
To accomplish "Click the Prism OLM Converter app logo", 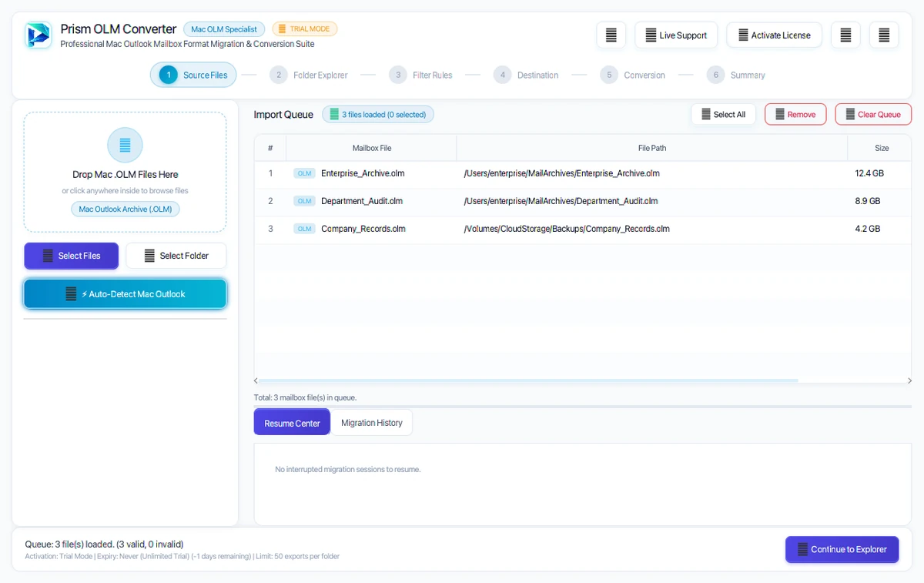I will click(x=38, y=35).
